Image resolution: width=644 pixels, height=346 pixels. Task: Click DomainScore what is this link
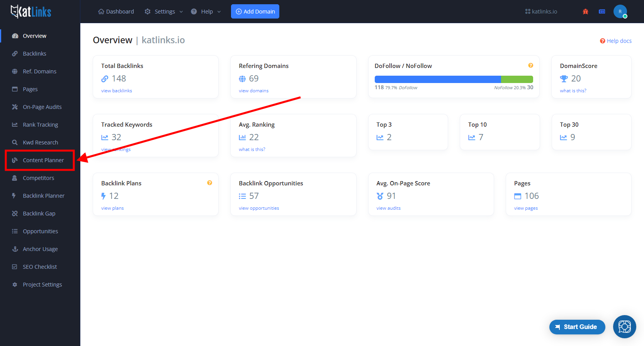[x=573, y=91]
